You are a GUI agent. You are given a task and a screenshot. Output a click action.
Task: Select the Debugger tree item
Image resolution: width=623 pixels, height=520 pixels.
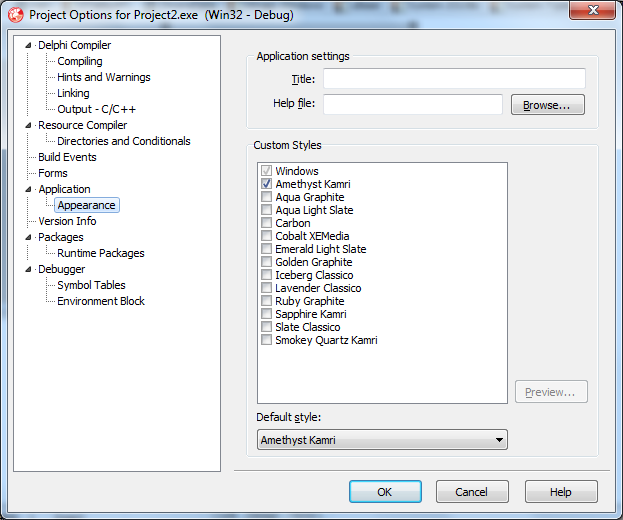coord(62,269)
